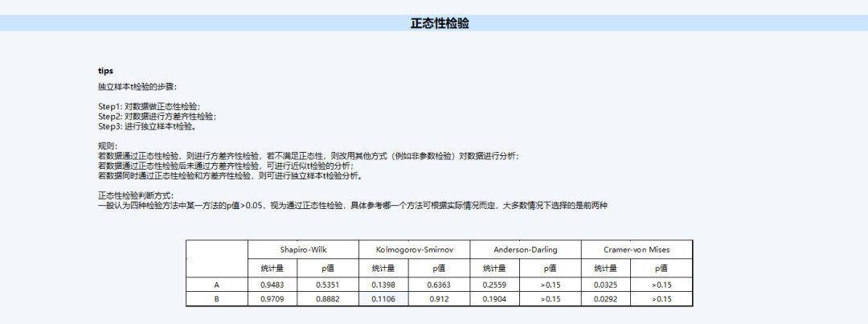
Task: Select the Anderson-Darling column header
Action: [525, 249]
